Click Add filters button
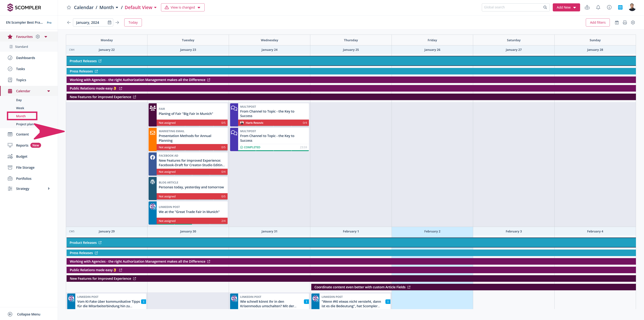Image resolution: width=644 pixels, height=320 pixels. coord(598,22)
